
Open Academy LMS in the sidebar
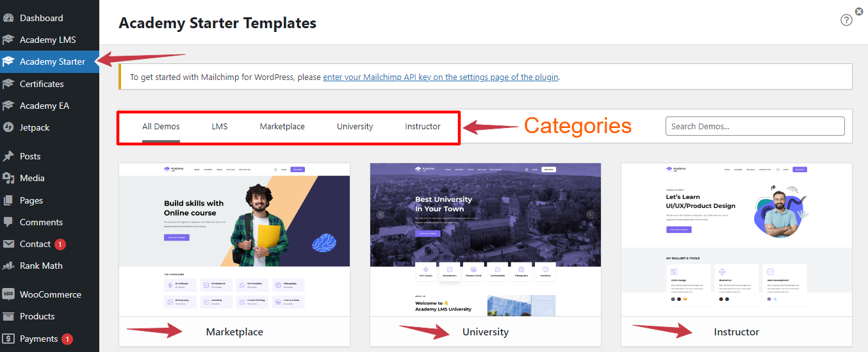(49, 40)
